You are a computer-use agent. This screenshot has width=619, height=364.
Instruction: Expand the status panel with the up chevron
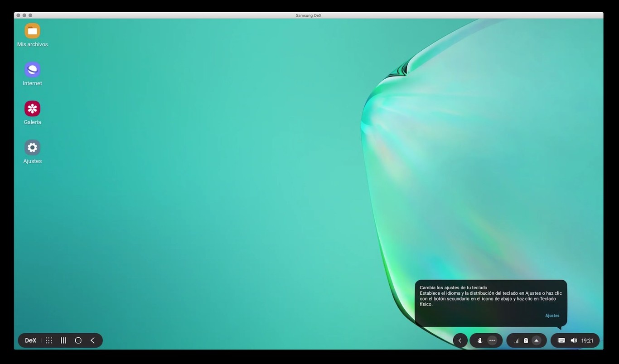537,340
